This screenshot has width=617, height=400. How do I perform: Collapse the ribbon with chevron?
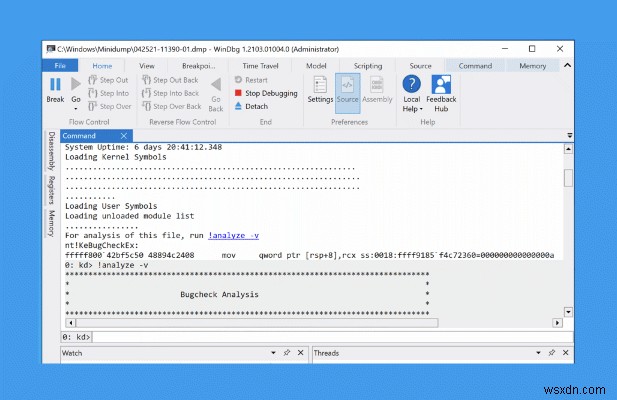point(567,65)
